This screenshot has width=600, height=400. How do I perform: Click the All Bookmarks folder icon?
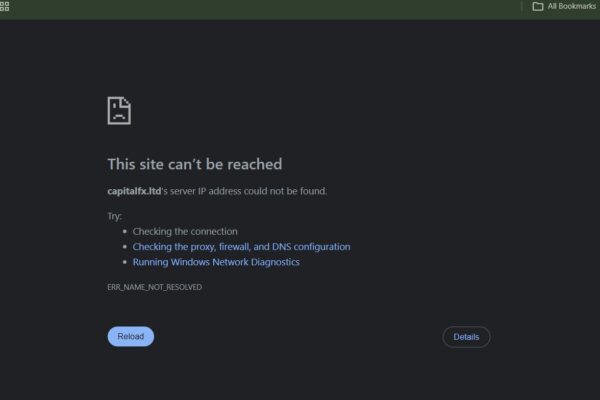click(538, 7)
